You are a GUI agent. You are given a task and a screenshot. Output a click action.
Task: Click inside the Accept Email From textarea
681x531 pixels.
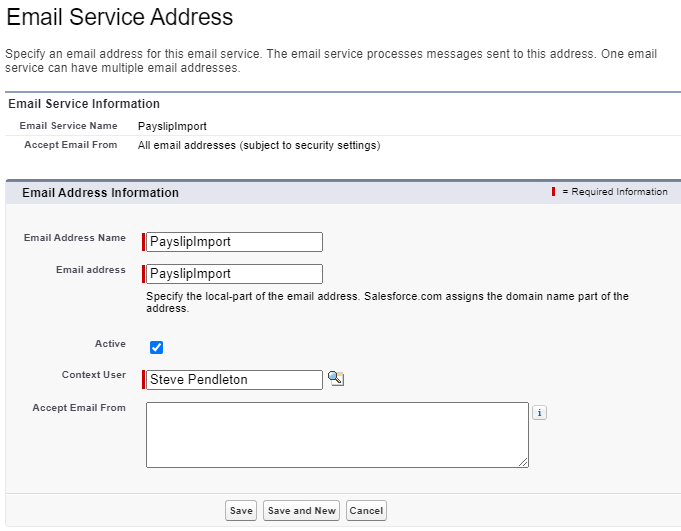(336, 434)
